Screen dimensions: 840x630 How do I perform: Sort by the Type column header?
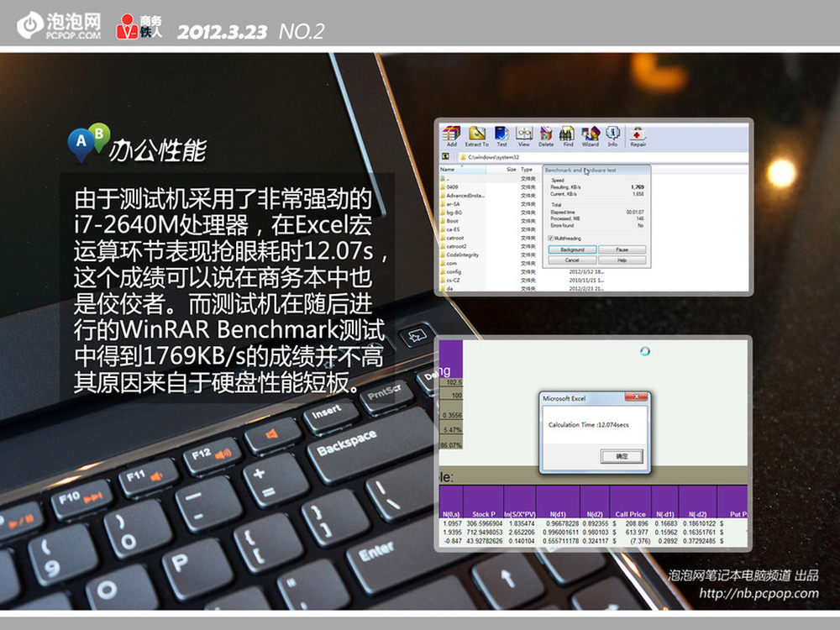[527, 170]
